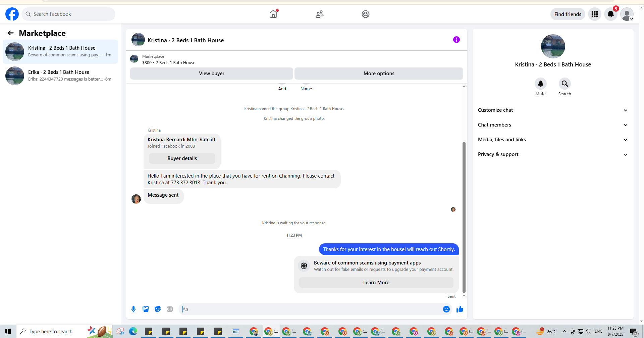The image size is (644, 338).
Task: Click the sent message 'Thanks for your interest'
Action: coord(389,249)
